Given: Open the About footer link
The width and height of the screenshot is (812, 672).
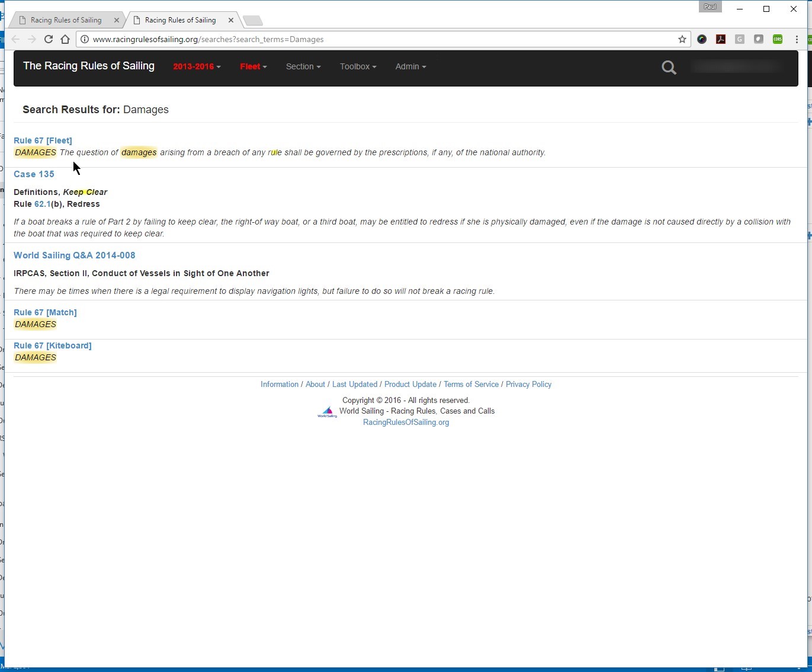Looking at the screenshot, I should tap(315, 385).
